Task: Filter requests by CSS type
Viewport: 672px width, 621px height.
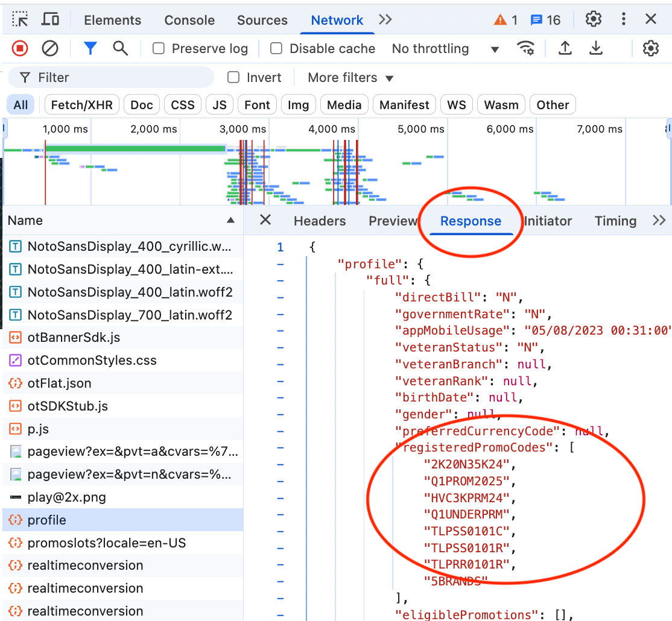Action: tap(183, 105)
